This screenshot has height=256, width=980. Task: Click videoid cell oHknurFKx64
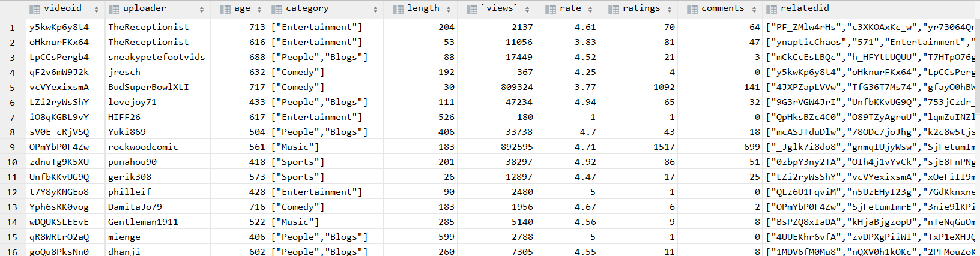59,42
